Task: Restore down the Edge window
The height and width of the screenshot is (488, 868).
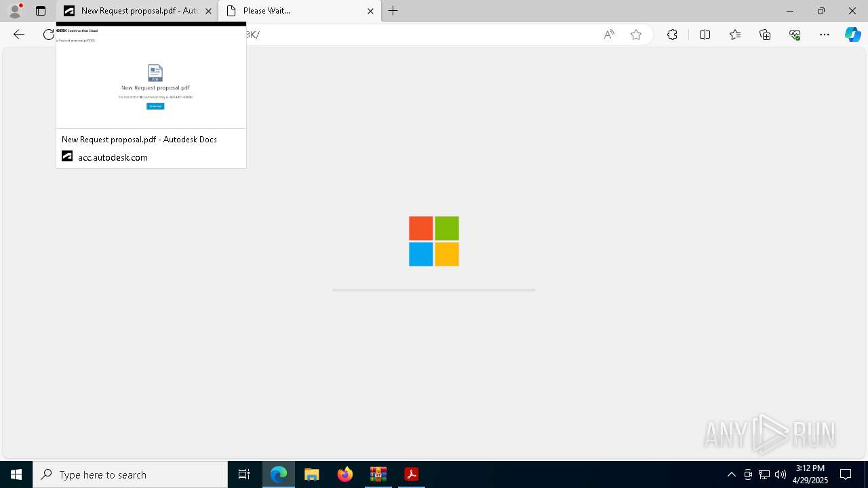Action: tap(821, 11)
